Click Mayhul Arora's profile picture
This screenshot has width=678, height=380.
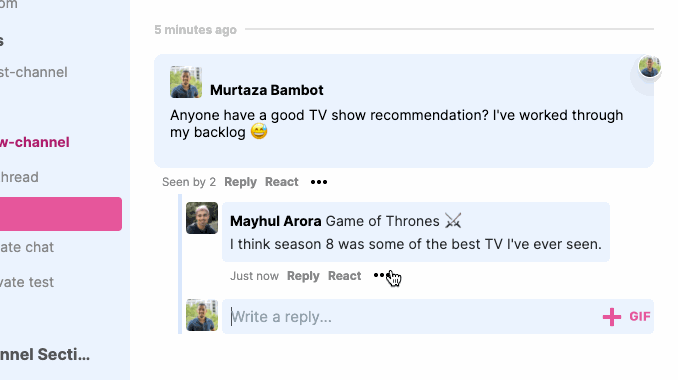point(202,218)
